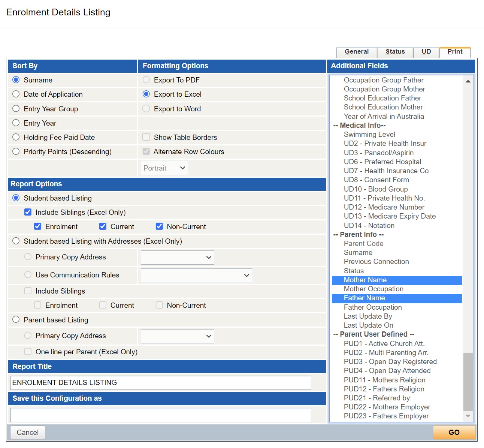The height and width of the screenshot is (448, 484).
Task: Choose Sort By Date of Application
Action: [x=16, y=94]
